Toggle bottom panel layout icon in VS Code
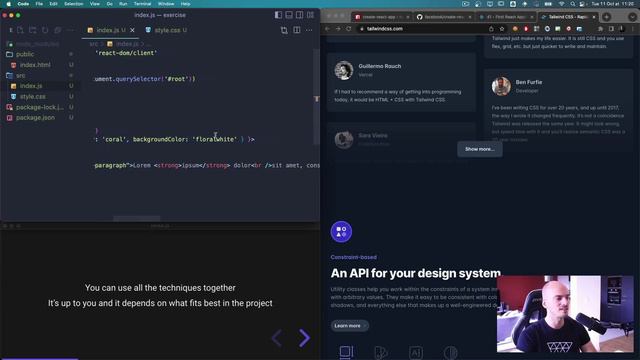This screenshot has width=640, height=360. click(289, 15)
